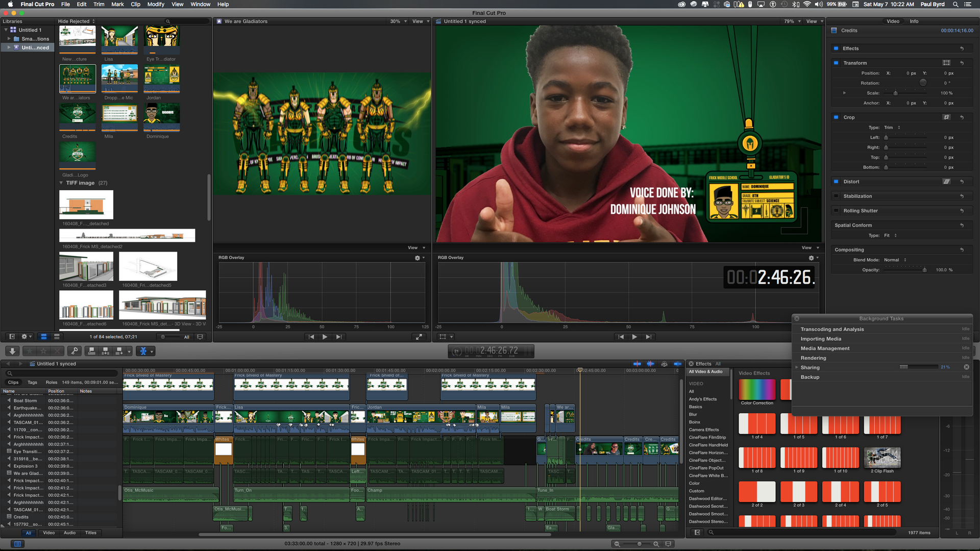Click the Titles filter button
Viewport: 980px width, 551px height.
tap(91, 533)
